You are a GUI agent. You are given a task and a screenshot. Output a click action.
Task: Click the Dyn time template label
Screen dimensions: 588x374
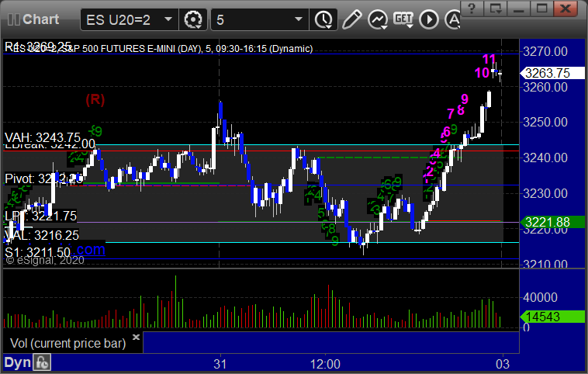click(18, 362)
